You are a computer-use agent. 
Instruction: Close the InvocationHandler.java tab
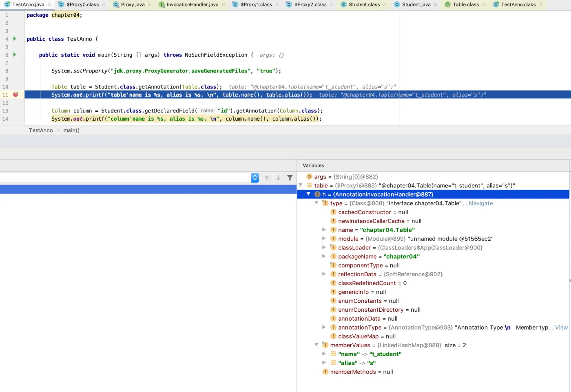tap(223, 4)
